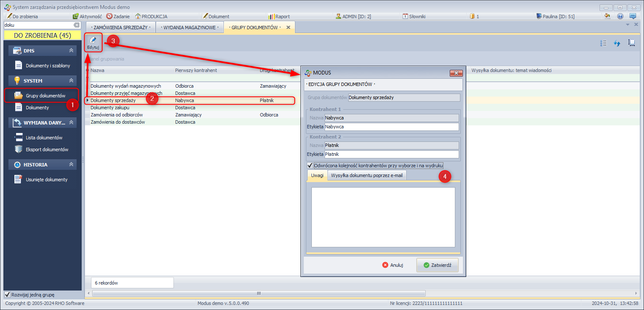Collapse the SYSTEM sidebar group
Image resolution: width=644 pixels, height=310 pixels.
click(x=71, y=81)
